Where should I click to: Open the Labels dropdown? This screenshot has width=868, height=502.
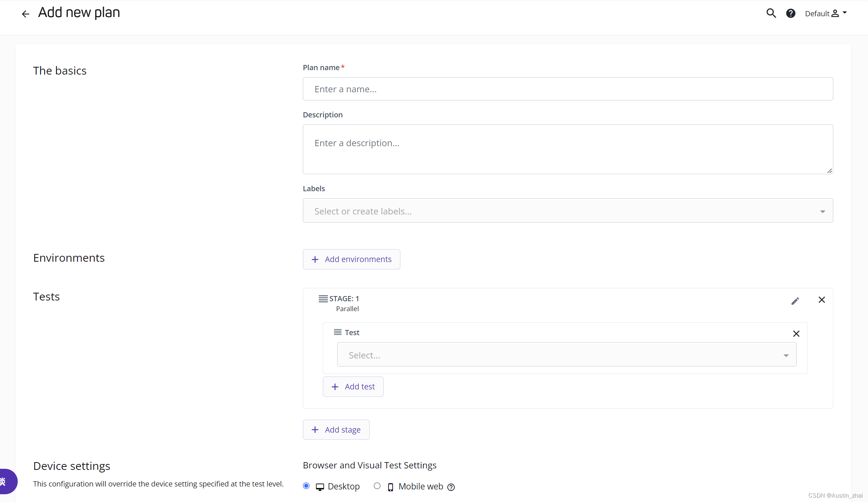(x=568, y=210)
